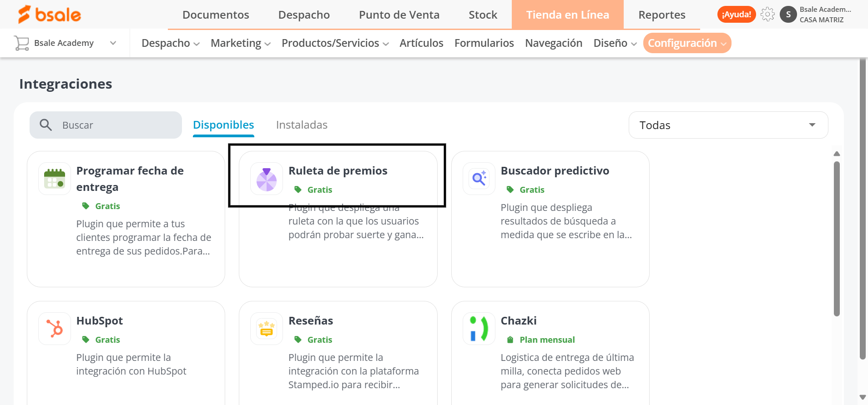
Task: Click price tag icon on Buscador predictivo card
Action: pos(510,190)
